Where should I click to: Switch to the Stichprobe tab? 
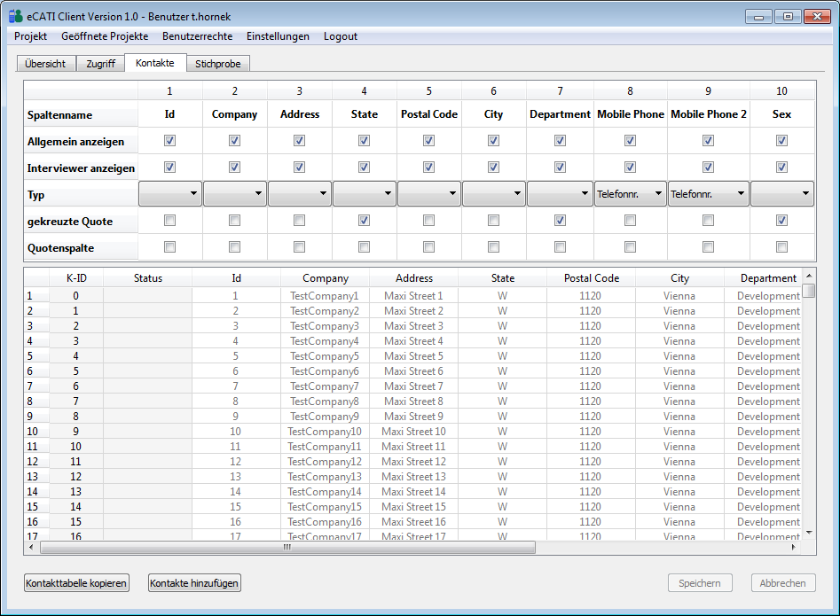click(218, 64)
